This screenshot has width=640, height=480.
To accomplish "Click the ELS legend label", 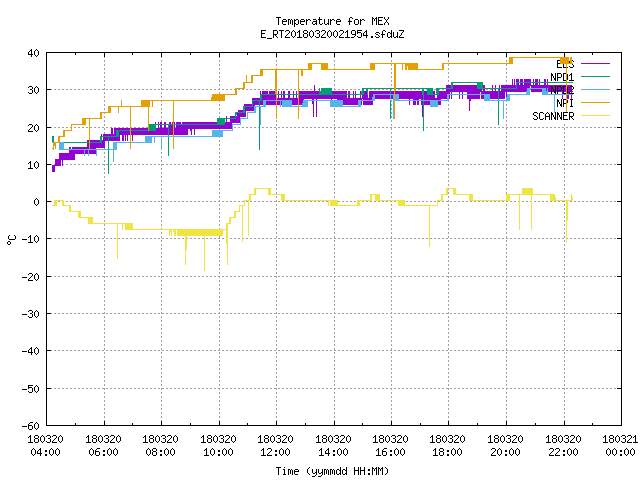I will coord(565,64).
